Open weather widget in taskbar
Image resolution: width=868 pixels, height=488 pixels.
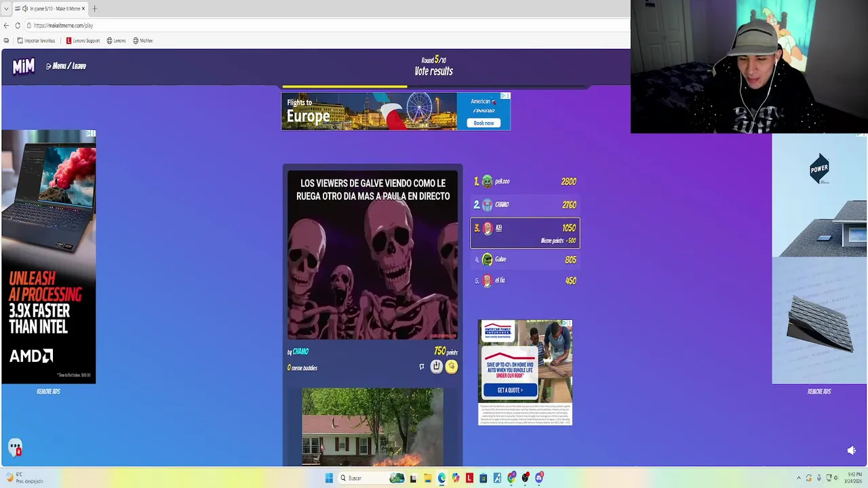click(24, 478)
